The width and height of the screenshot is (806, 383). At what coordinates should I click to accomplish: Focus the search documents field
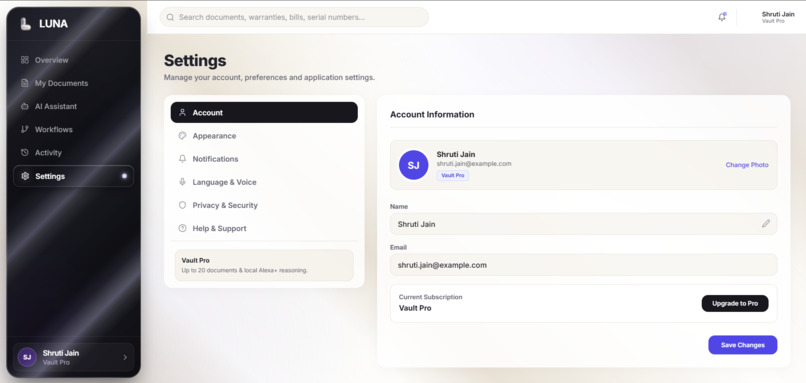click(295, 17)
